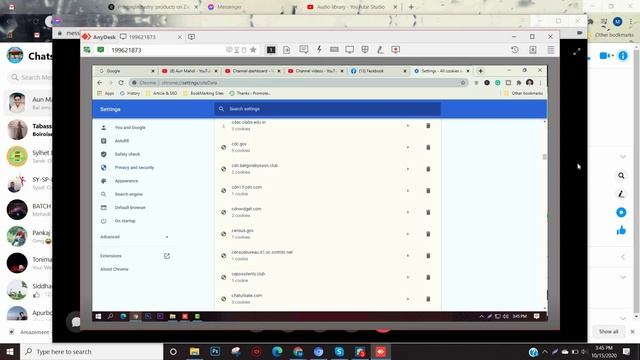Screen dimensions: 640x360
Task: Open AnyDesk file transfer icon
Action: click(287, 50)
